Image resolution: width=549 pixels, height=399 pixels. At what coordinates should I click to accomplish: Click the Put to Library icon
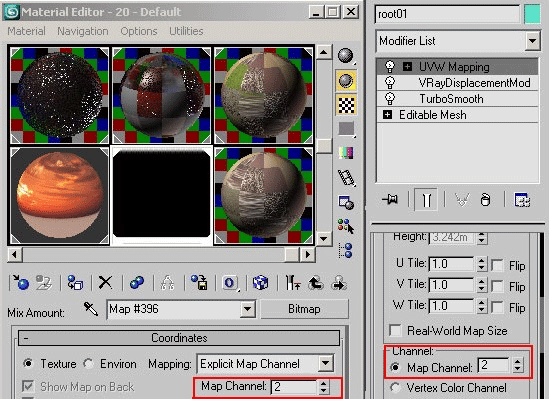pos(199,282)
